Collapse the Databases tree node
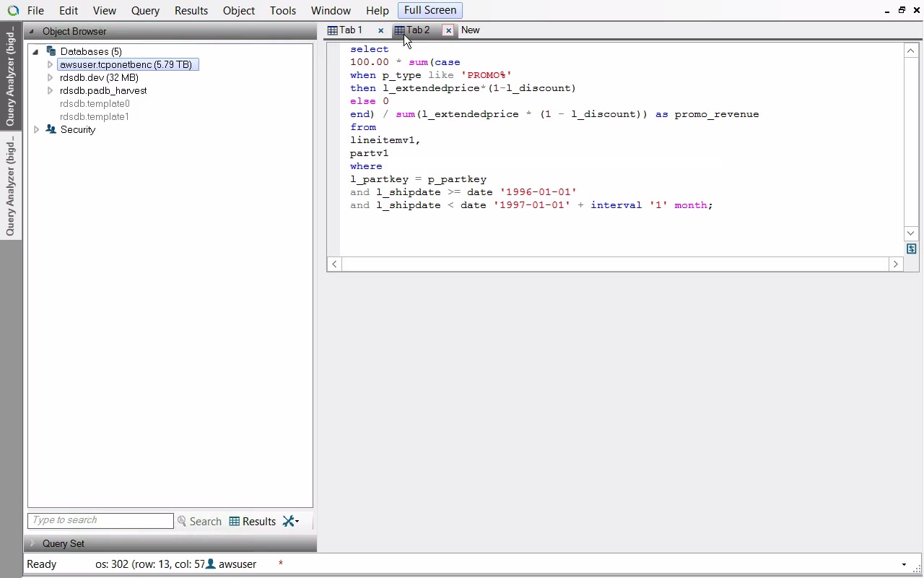Viewport: 924px width, 578px height. coord(35,52)
